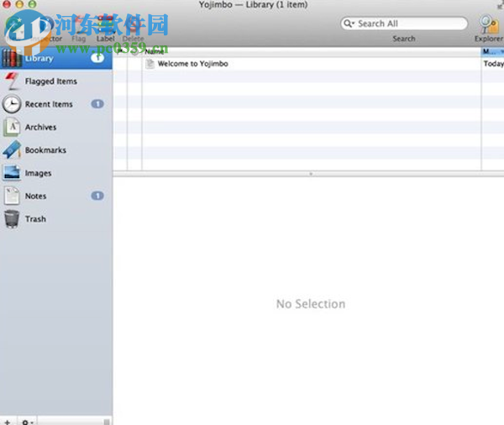Click the Label toolbar button
Screen dimensions: 504x425
(x=106, y=29)
